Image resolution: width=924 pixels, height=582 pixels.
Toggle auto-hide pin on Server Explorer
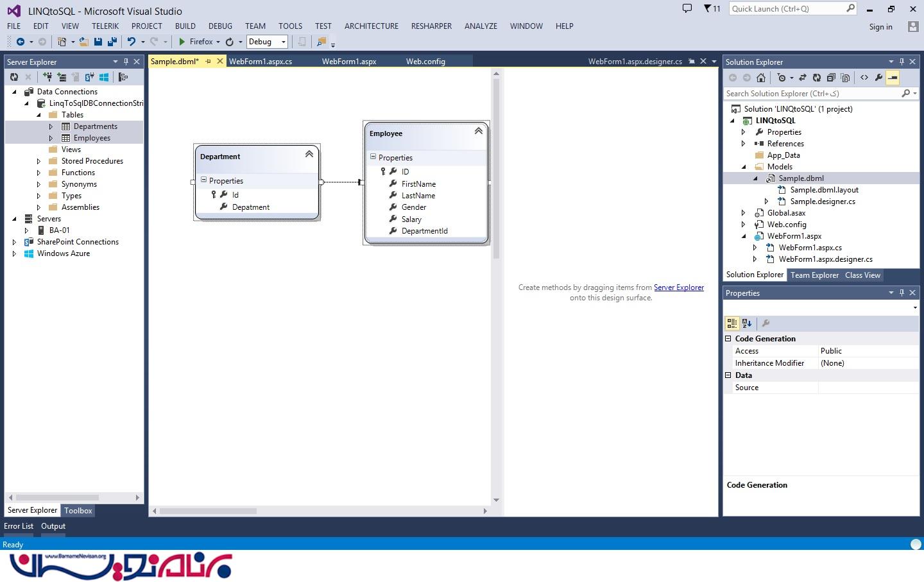(x=126, y=62)
